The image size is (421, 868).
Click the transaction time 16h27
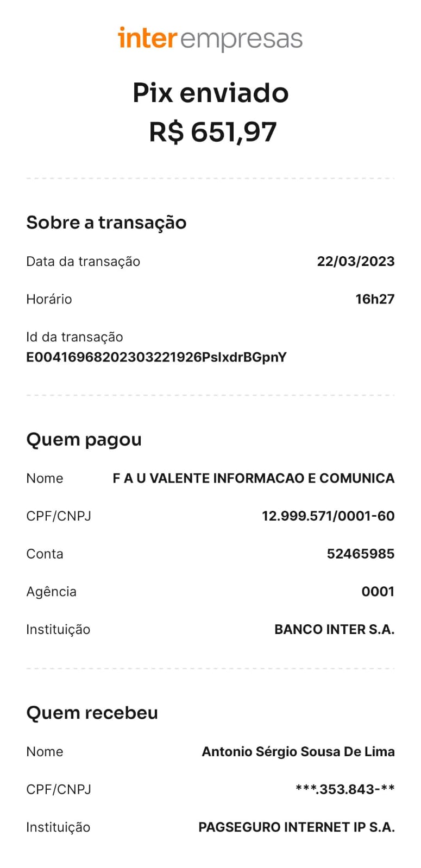tap(374, 299)
